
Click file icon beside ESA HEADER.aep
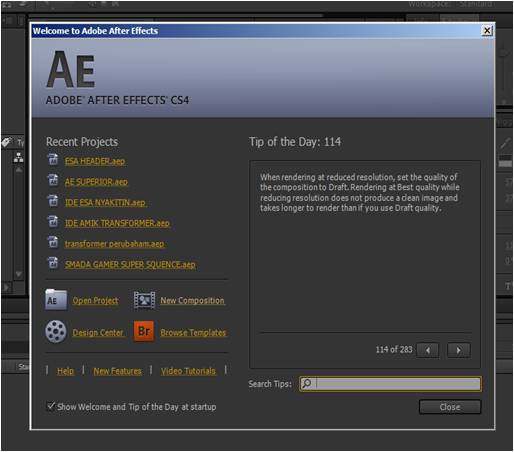(53, 160)
